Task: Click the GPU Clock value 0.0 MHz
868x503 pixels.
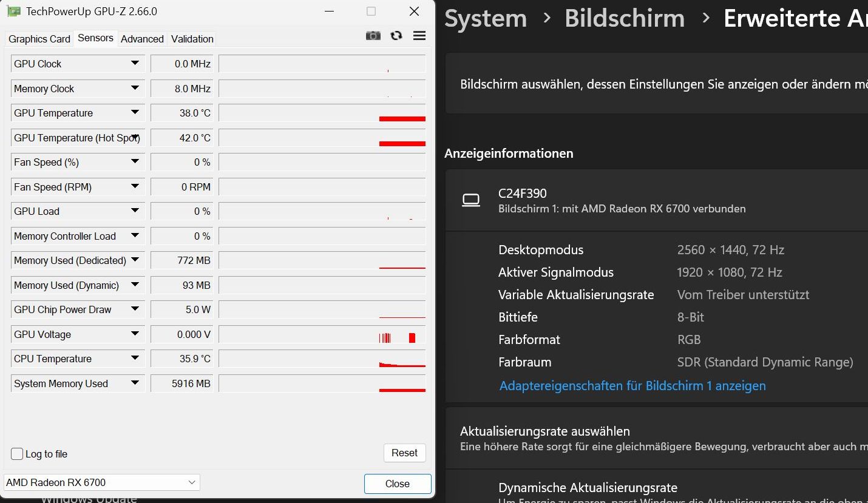Action: (x=181, y=64)
